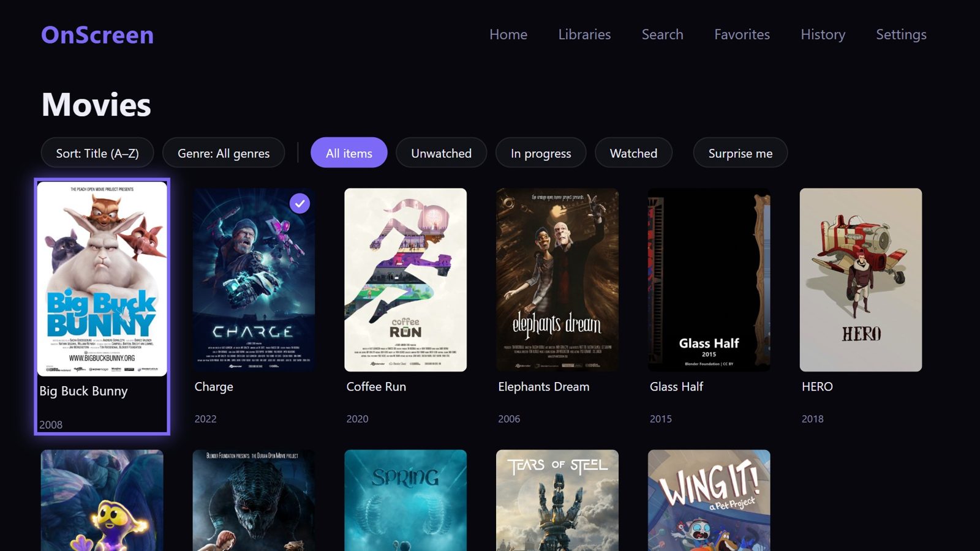
Task: Open the Elephants Dream poster
Action: coord(557,280)
